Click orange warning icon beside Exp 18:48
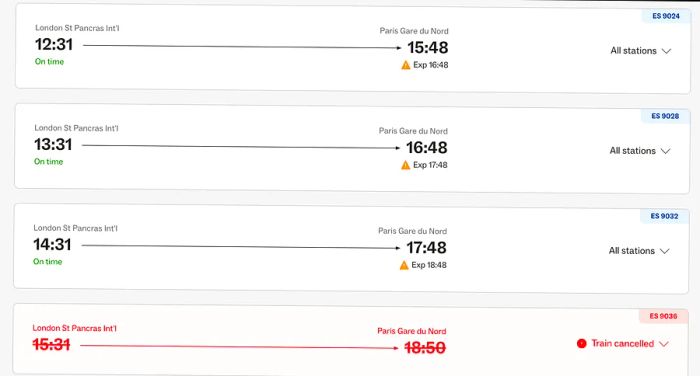 [x=404, y=265]
